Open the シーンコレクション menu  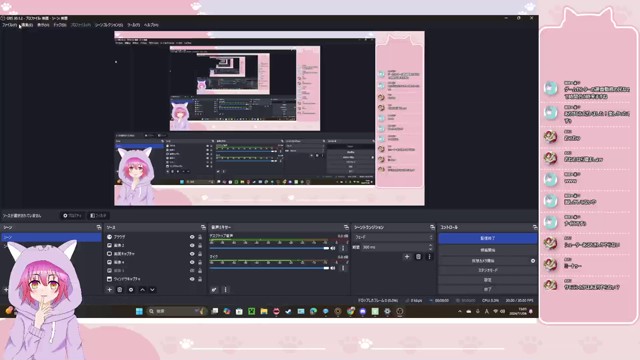[x=109, y=25]
